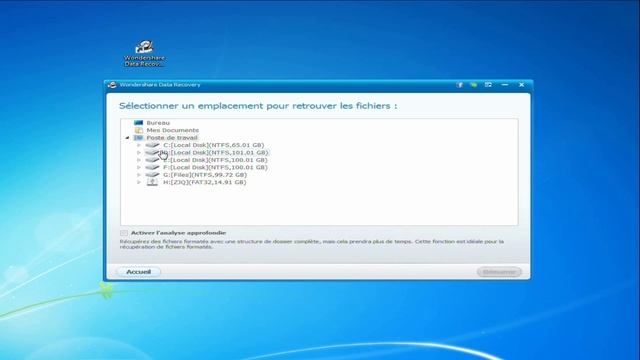Viewport: 640px width, 360px height.
Task: Click the drive icon for E: disk
Action: (152, 160)
